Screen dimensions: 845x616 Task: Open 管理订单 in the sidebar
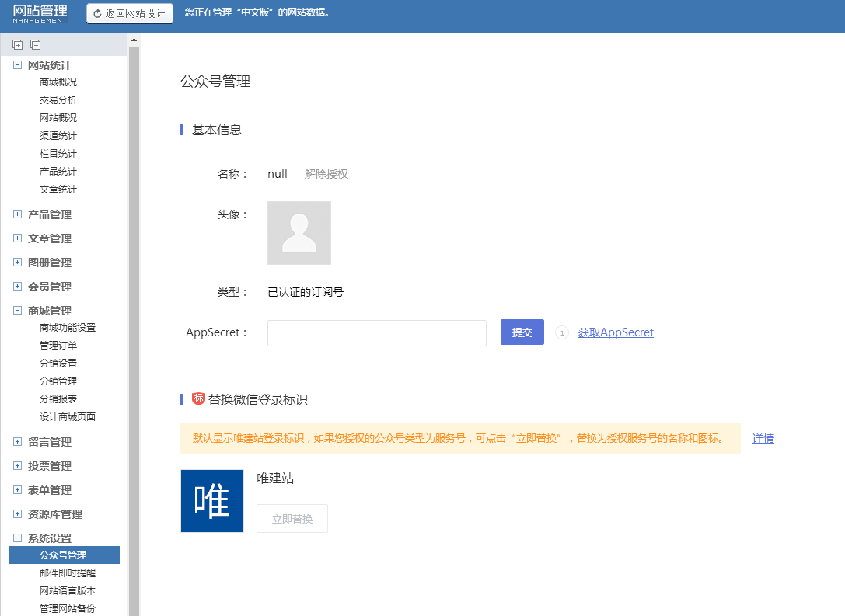click(x=58, y=346)
